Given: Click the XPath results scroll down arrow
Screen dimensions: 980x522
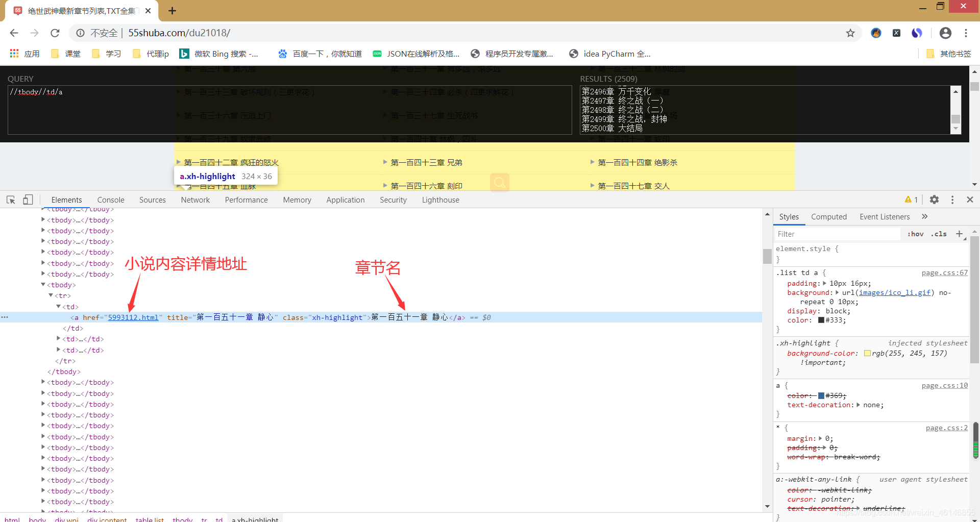Looking at the screenshot, I should coord(955,129).
